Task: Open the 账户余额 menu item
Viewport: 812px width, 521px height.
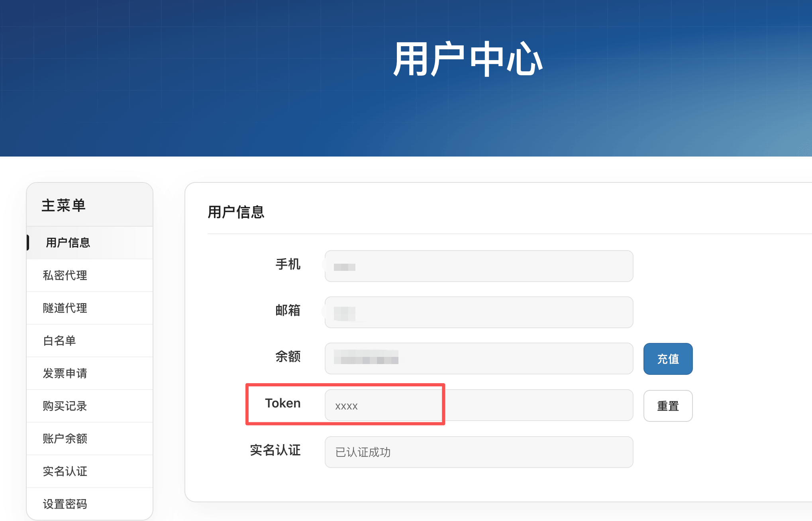Action: coord(65,439)
